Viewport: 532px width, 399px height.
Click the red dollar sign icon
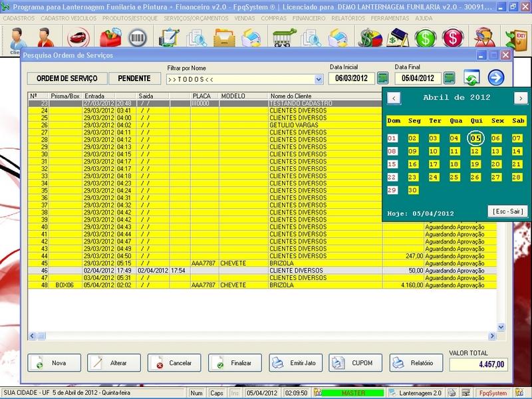click(453, 37)
